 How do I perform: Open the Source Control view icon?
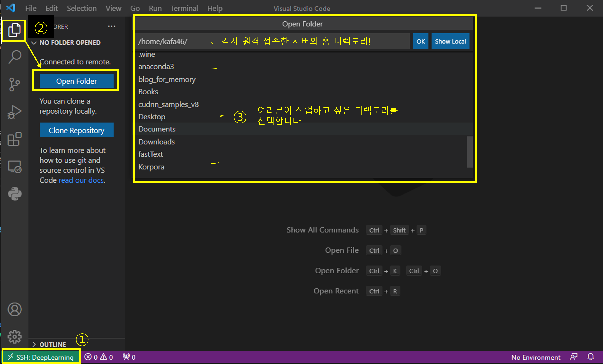(x=14, y=84)
